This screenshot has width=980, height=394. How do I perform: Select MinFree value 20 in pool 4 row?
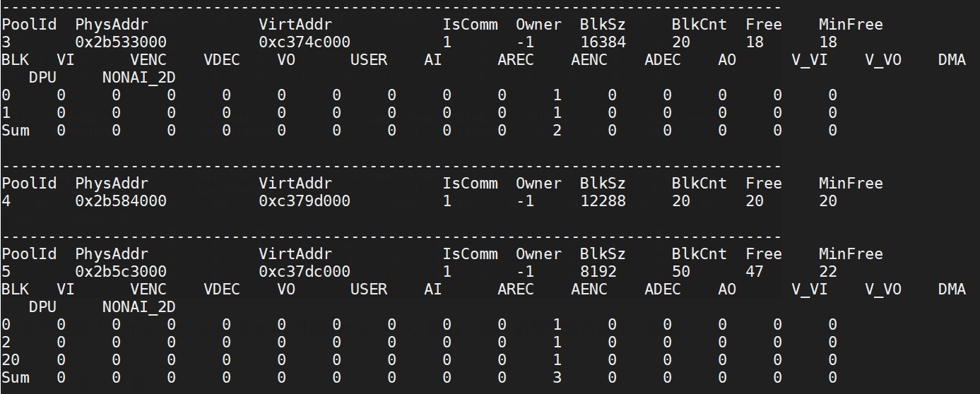828,201
